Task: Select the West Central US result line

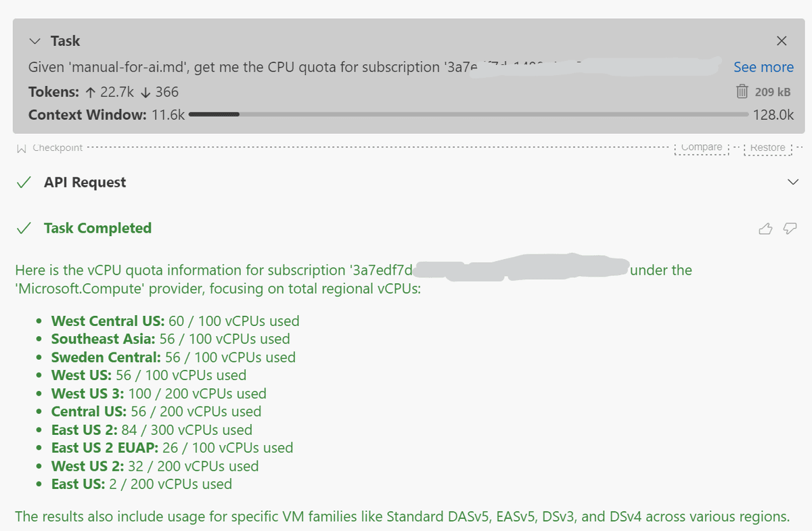Action: coord(175,321)
